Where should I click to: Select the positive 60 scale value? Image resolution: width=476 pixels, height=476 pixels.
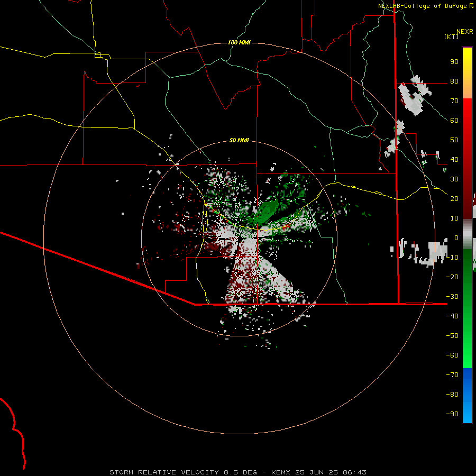click(x=454, y=120)
